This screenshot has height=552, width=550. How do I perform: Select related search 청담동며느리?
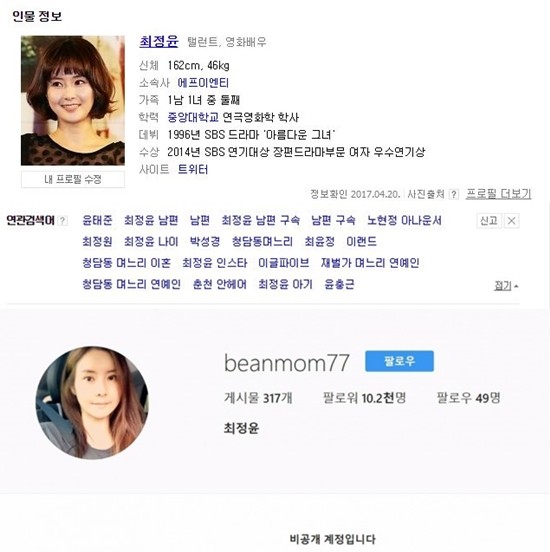262,242
